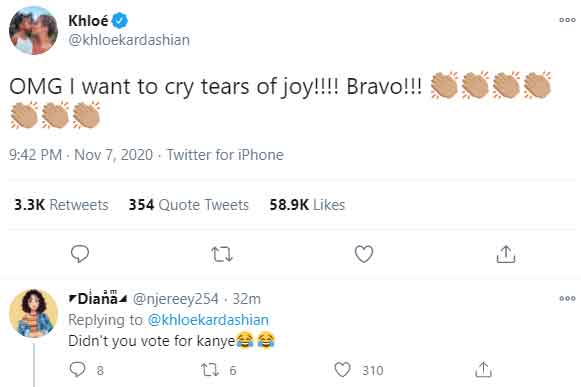Click the @khloekardashian mention in Diana's reply
Image resolution: width=581 pixels, height=387 pixels.
(x=208, y=320)
